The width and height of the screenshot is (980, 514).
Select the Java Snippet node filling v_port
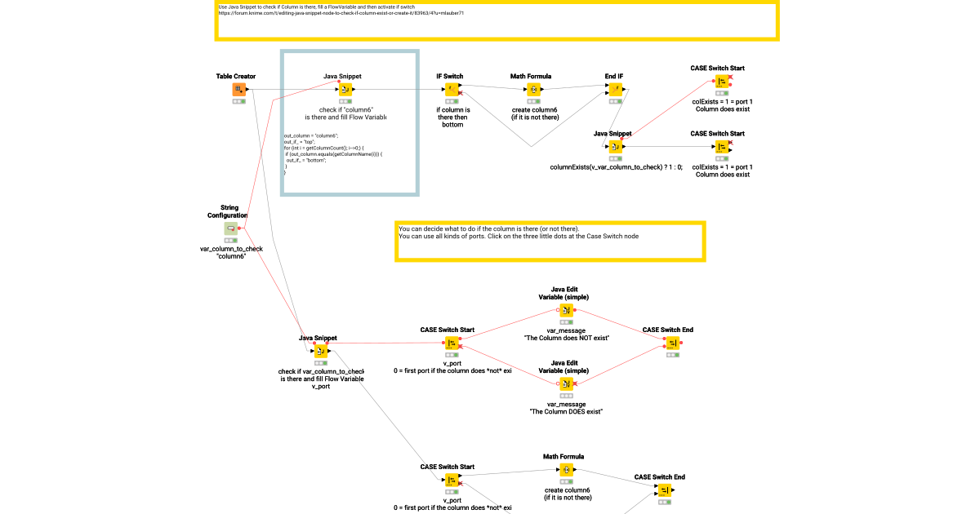point(320,351)
